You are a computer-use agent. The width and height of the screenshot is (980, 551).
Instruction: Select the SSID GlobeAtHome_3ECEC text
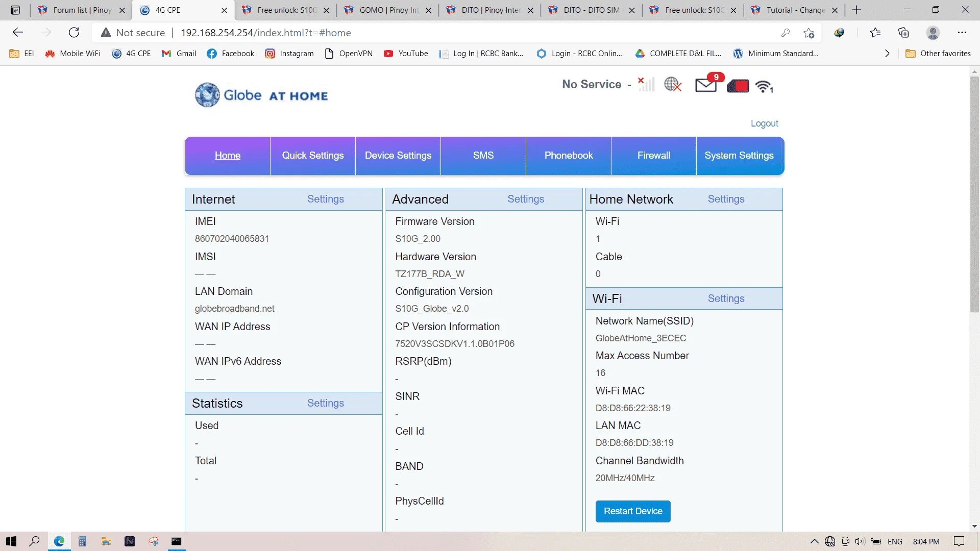point(641,338)
